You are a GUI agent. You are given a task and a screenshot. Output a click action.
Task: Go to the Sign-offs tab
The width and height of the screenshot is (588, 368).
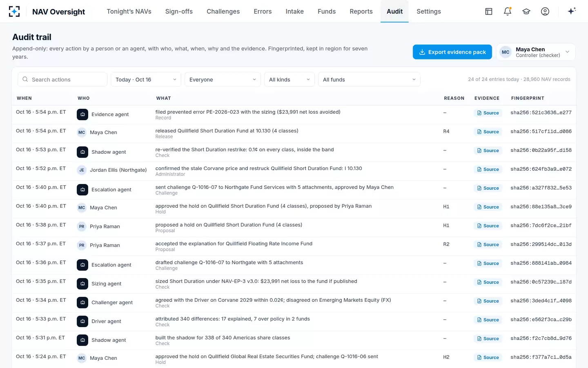(x=179, y=11)
